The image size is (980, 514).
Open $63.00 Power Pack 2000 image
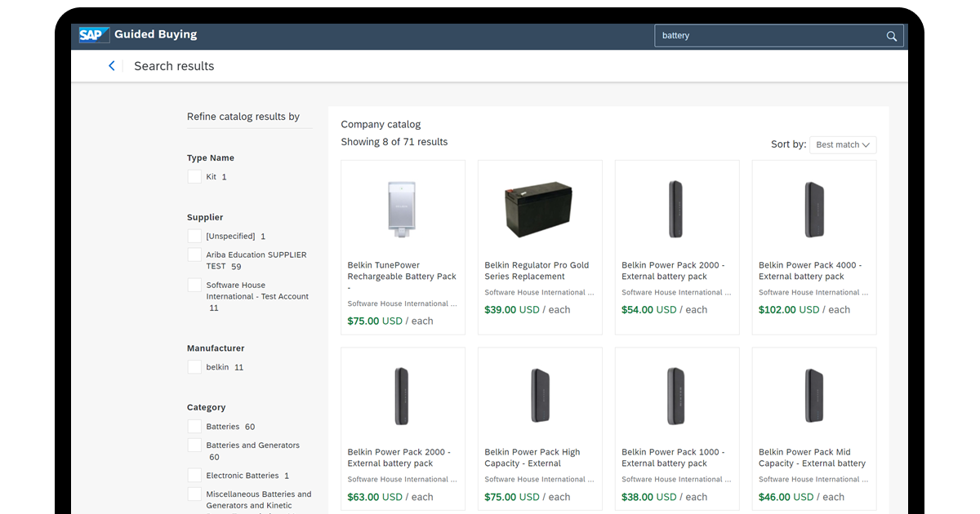point(401,397)
